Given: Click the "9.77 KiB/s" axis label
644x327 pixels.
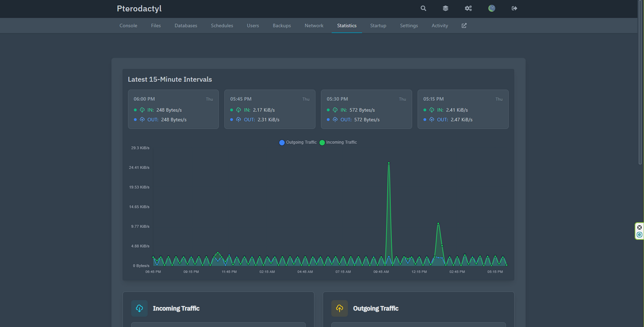Looking at the screenshot, I should click(x=140, y=227).
